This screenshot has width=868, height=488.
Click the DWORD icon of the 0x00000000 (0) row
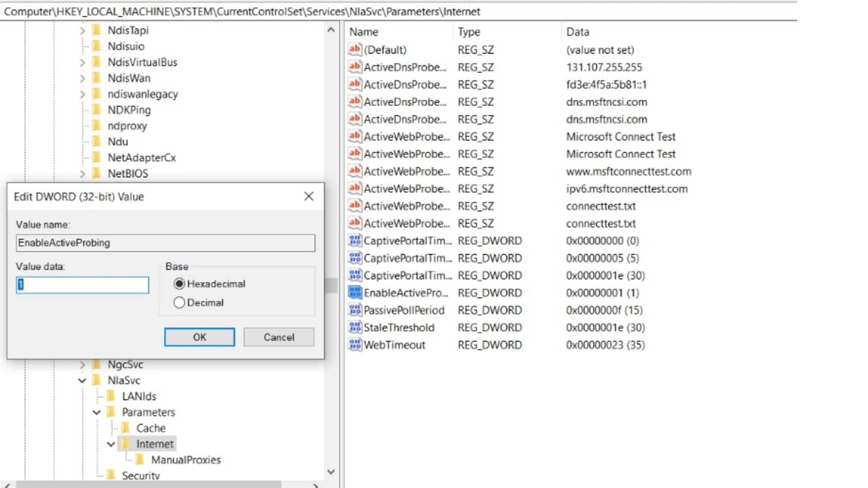tap(355, 241)
